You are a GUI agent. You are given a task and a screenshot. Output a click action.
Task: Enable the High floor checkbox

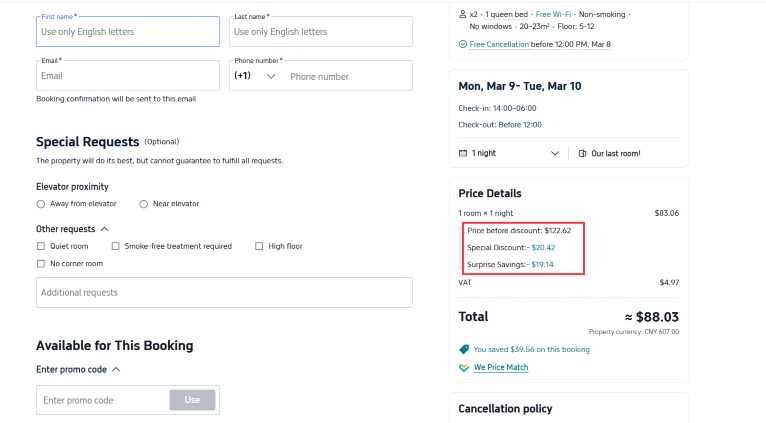259,246
